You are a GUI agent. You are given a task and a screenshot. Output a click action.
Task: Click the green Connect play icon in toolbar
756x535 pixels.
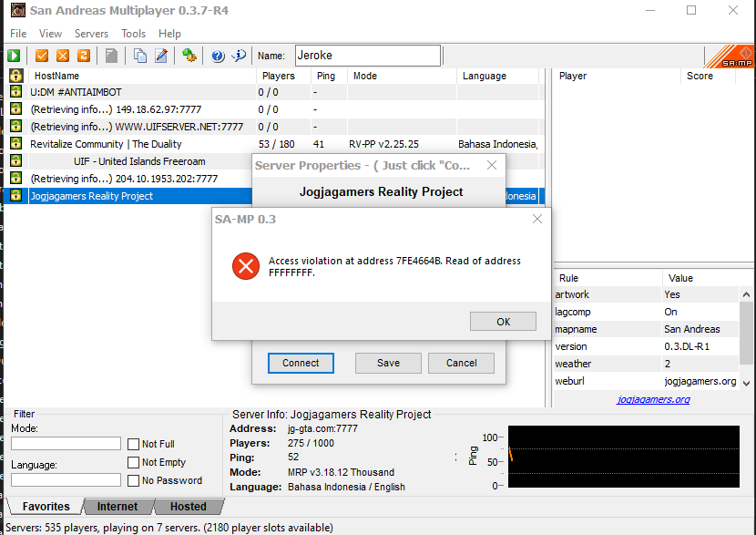(x=14, y=56)
